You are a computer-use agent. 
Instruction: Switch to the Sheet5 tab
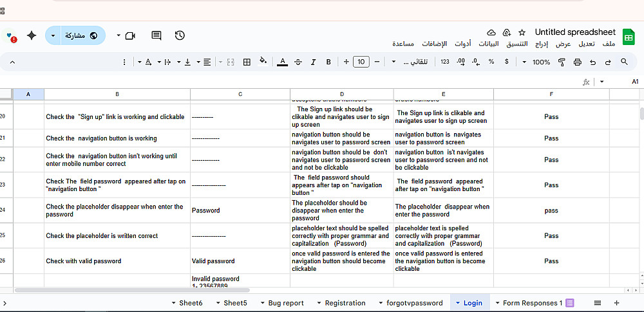coord(235,304)
